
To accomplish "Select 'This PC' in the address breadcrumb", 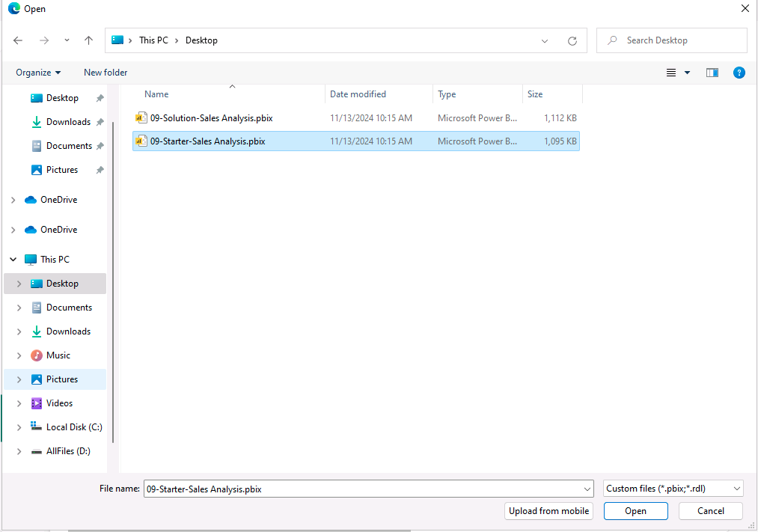I will (x=153, y=40).
